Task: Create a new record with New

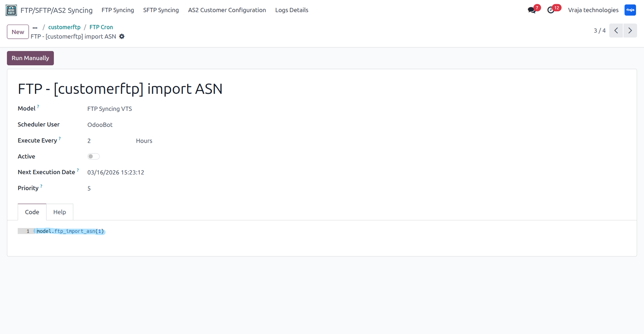Action: click(18, 32)
